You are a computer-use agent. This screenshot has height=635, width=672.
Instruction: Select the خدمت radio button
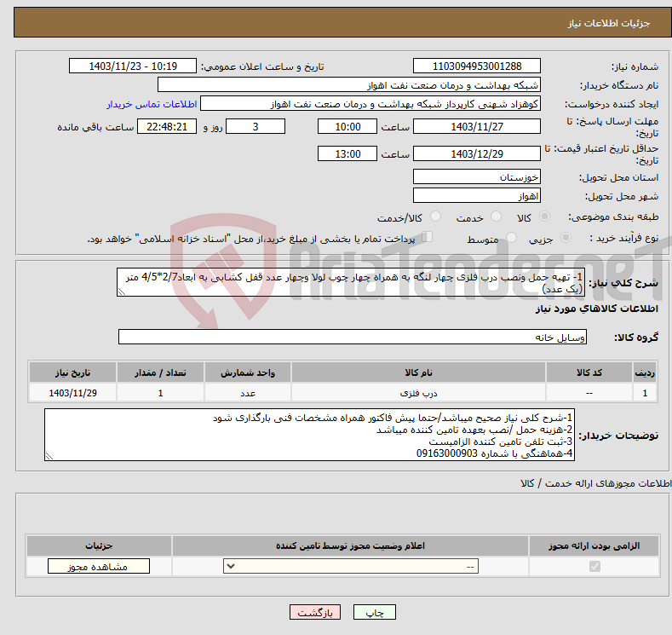coord(496,216)
